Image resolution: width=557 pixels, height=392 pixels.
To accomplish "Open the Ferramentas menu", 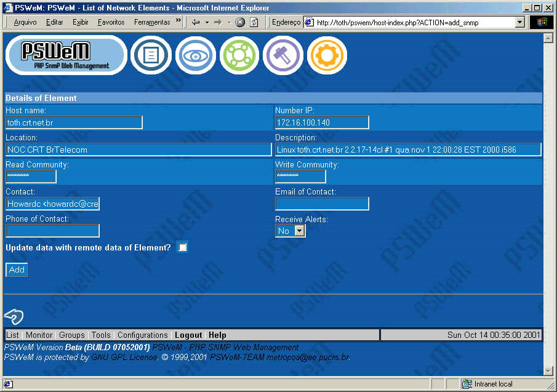I will tap(151, 22).
